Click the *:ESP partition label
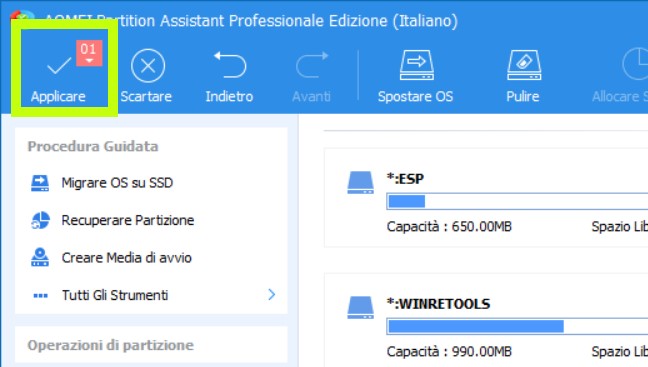The width and height of the screenshot is (648, 367). (x=405, y=179)
